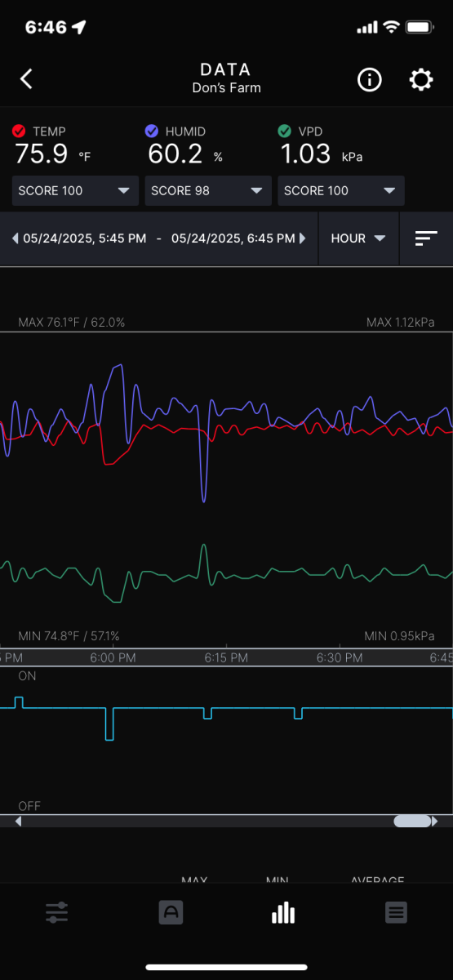Expand the SCORE 100 temperature dropdown
The width and height of the screenshot is (453, 980).
point(75,190)
